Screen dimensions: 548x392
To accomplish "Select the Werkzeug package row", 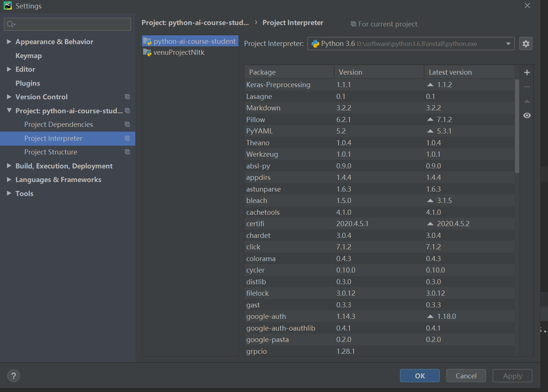I will pyautogui.click(x=379, y=154).
